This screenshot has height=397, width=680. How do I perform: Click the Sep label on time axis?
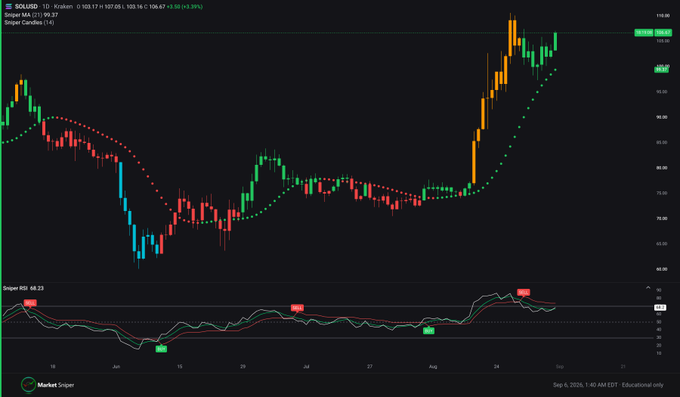(x=560, y=367)
